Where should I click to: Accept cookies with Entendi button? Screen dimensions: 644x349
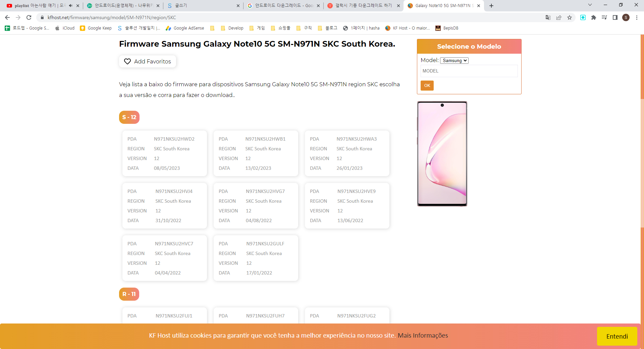(617, 336)
